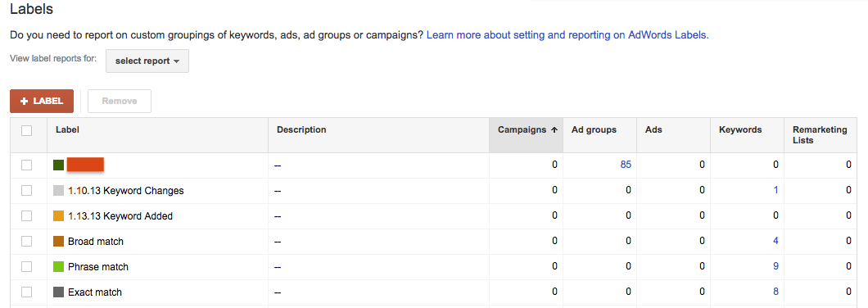Click the redacted orange label name
Image resolution: width=868 pixels, height=308 pixels.
(86, 165)
